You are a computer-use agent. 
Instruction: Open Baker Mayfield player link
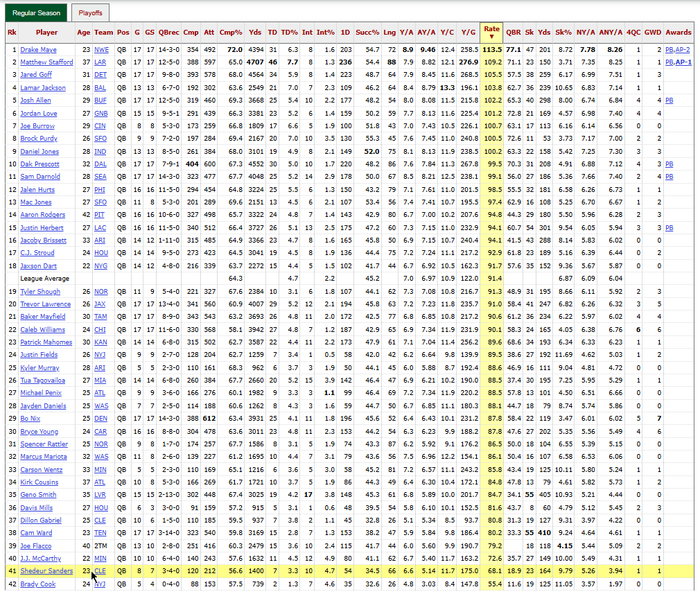pos(42,317)
